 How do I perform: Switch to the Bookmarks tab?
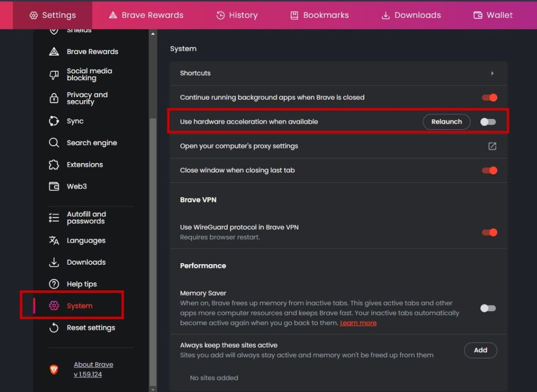[319, 15]
